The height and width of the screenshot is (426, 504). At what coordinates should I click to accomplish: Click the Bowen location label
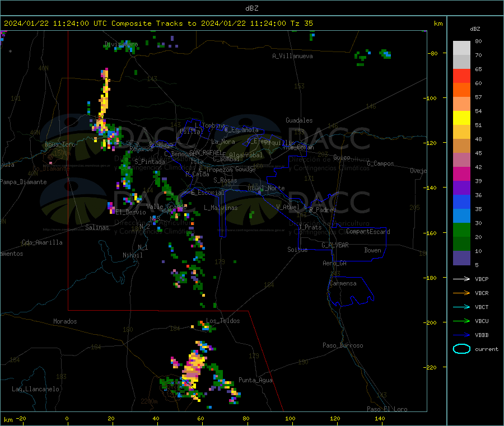[372, 250]
